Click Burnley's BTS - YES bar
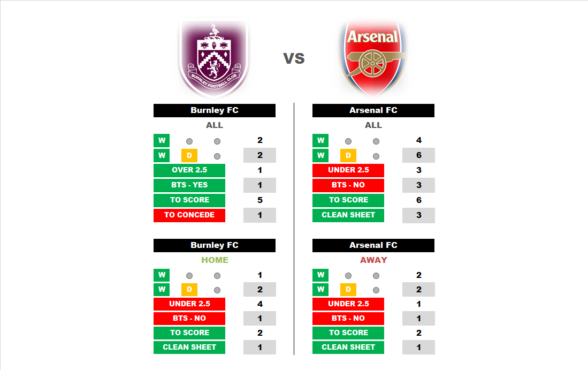This screenshot has width=588, height=370. click(189, 185)
